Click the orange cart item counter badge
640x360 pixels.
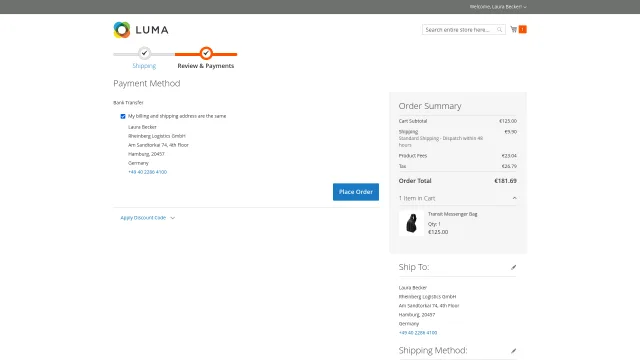[x=522, y=29]
